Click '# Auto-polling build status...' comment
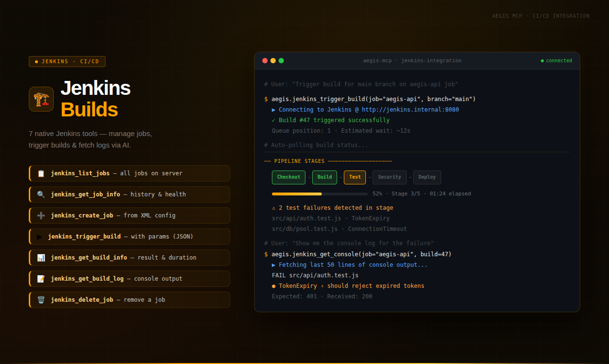 (316, 145)
